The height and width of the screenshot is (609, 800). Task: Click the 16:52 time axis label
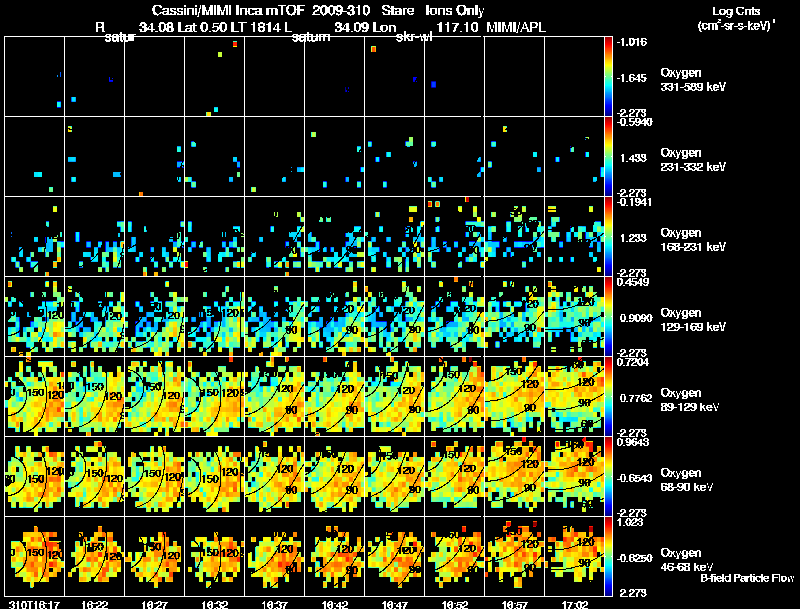pyautogui.click(x=455, y=604)
